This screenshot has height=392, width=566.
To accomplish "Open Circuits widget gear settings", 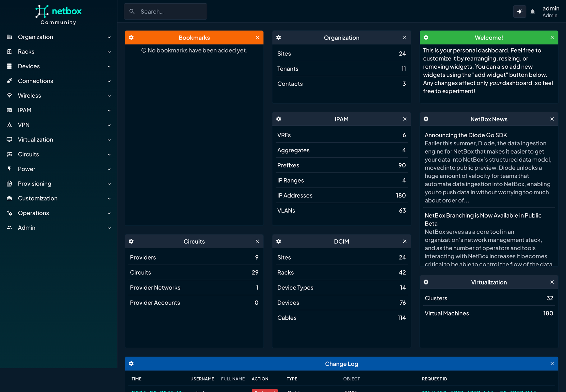I will point(131,241).
